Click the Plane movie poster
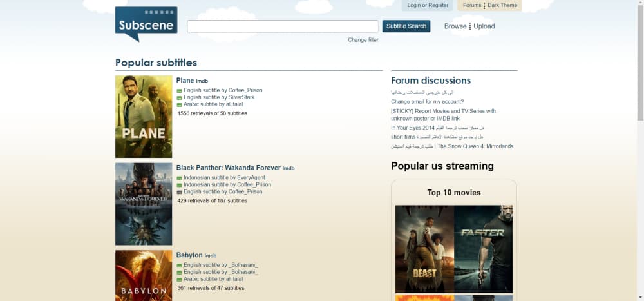This screenshot has width=644, height=301. pos(144,117)
